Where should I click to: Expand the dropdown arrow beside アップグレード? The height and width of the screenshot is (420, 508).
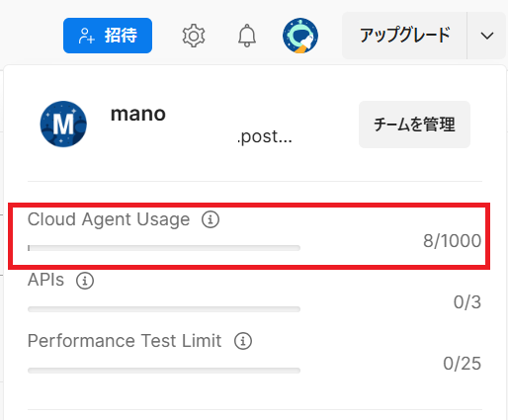(487, 36)
